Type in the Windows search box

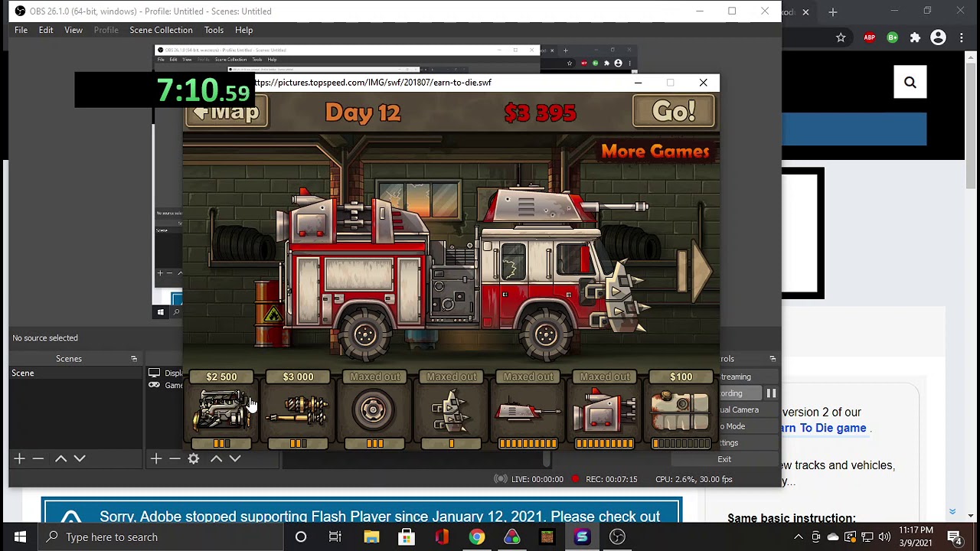click(162, 537)
